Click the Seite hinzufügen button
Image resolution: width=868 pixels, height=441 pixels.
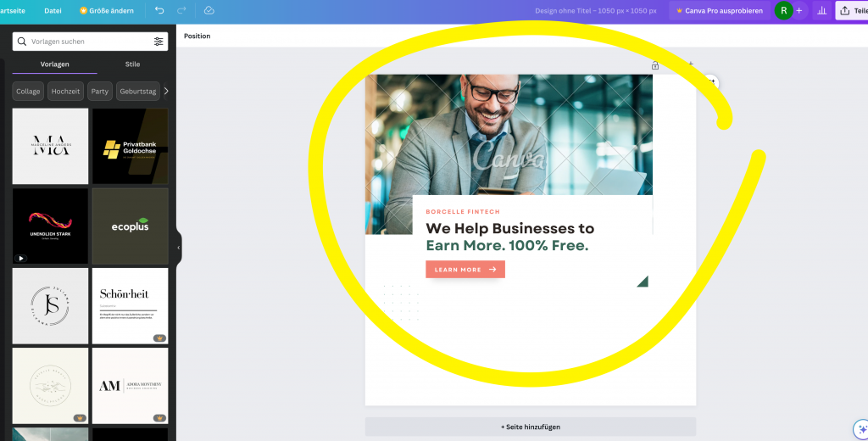pos(531,427)
